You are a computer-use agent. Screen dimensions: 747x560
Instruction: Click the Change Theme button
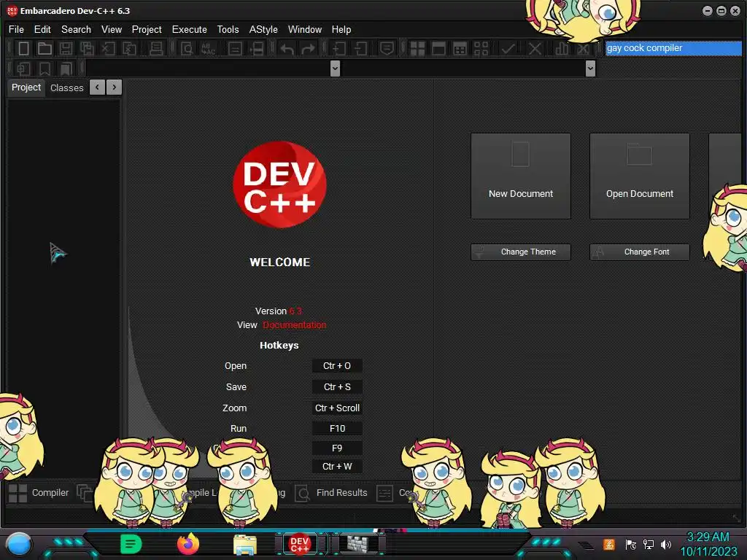tap(521, 252)
